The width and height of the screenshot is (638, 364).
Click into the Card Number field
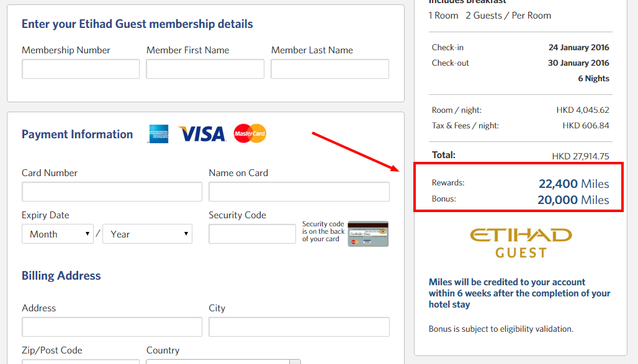point(112,192)
